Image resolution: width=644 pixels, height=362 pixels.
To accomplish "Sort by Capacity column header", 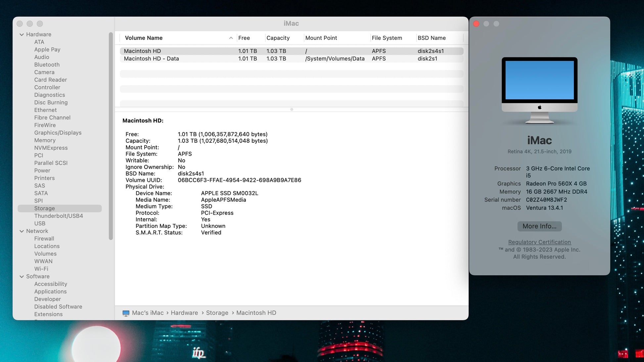I will click(x=278, y=38).
